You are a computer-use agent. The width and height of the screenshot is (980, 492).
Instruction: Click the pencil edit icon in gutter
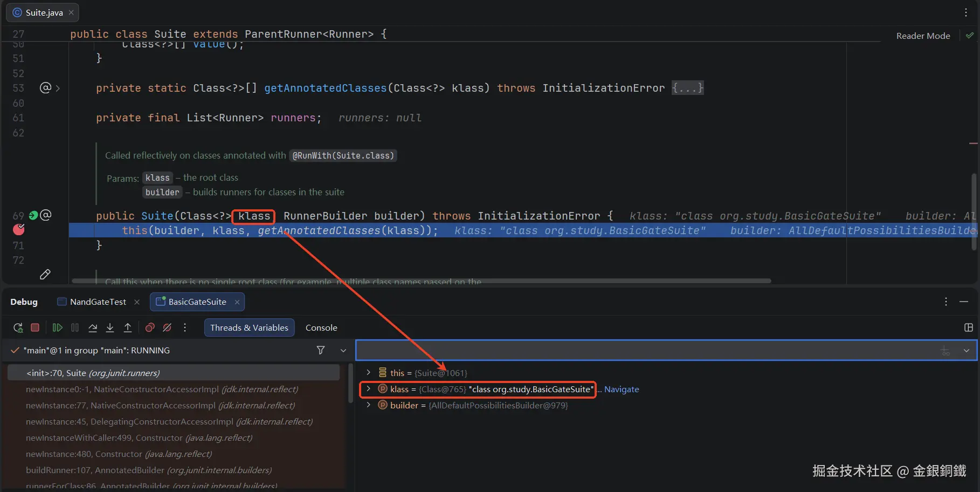(x=45, y=275)
